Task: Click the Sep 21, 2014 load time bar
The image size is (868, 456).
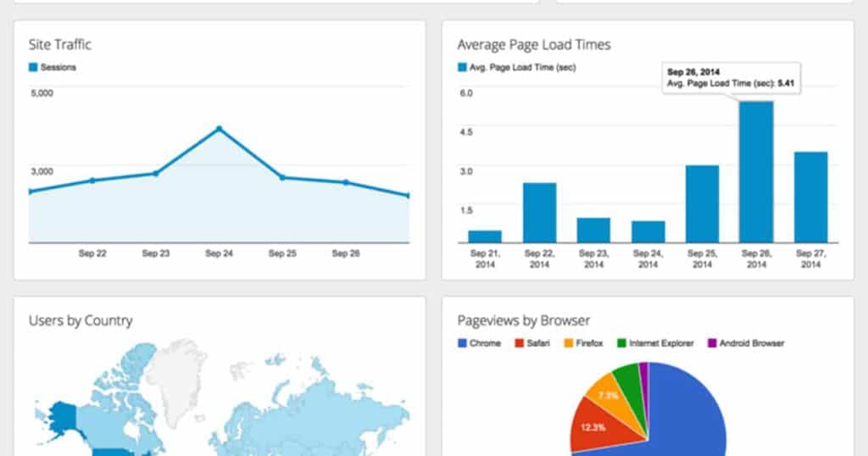Action: coord(485,236)
